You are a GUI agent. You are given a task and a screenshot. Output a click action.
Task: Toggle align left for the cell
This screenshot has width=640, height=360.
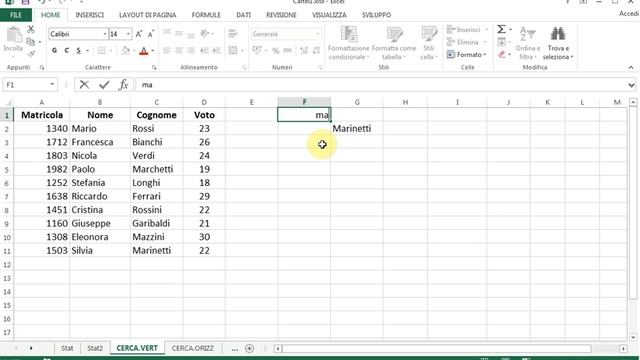pos(167,51)
